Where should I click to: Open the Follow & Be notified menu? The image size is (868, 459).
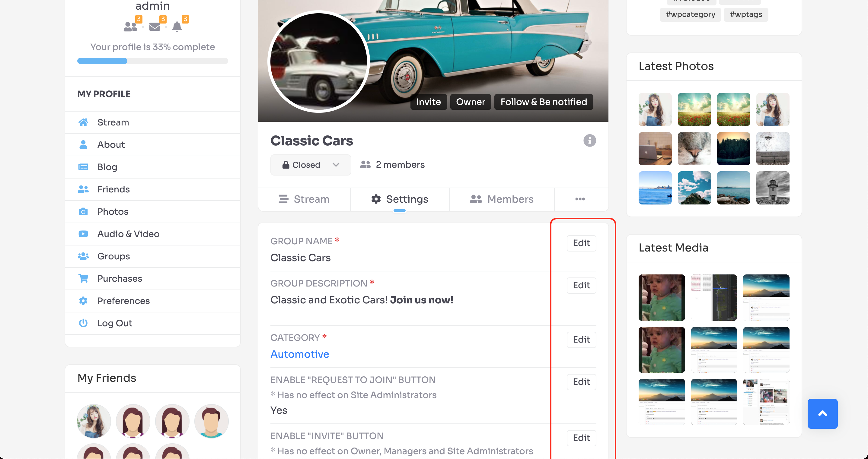pos(544,102)
